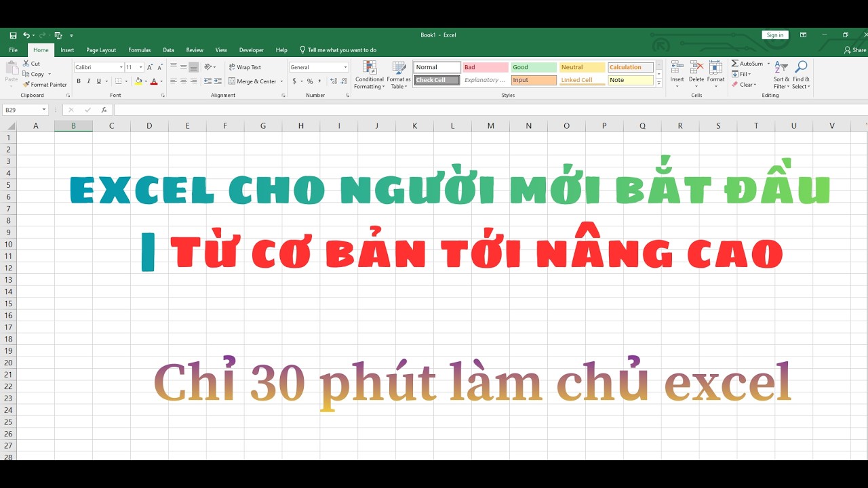Click the Increase Decimal icon
868x488 pixels.
point(332,81)
